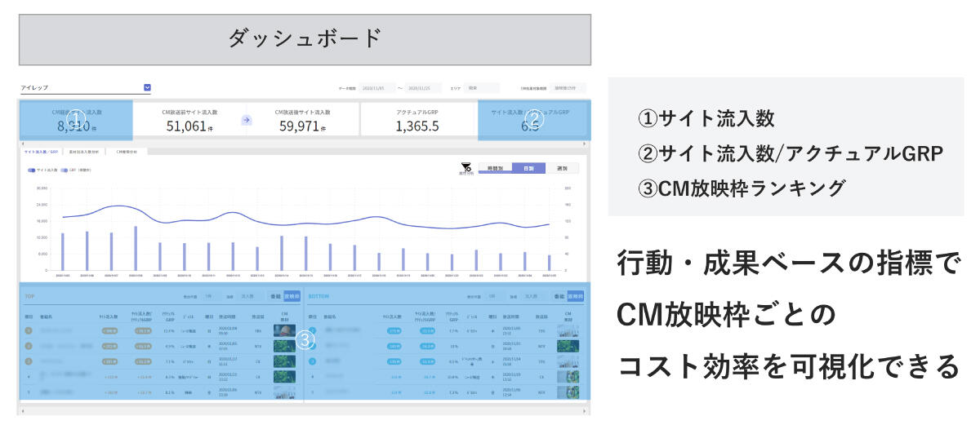The height and width of the screenshot is (425, 980).
Task: Open the アイレップ account dropdown arrow
Action: [147, 86]
